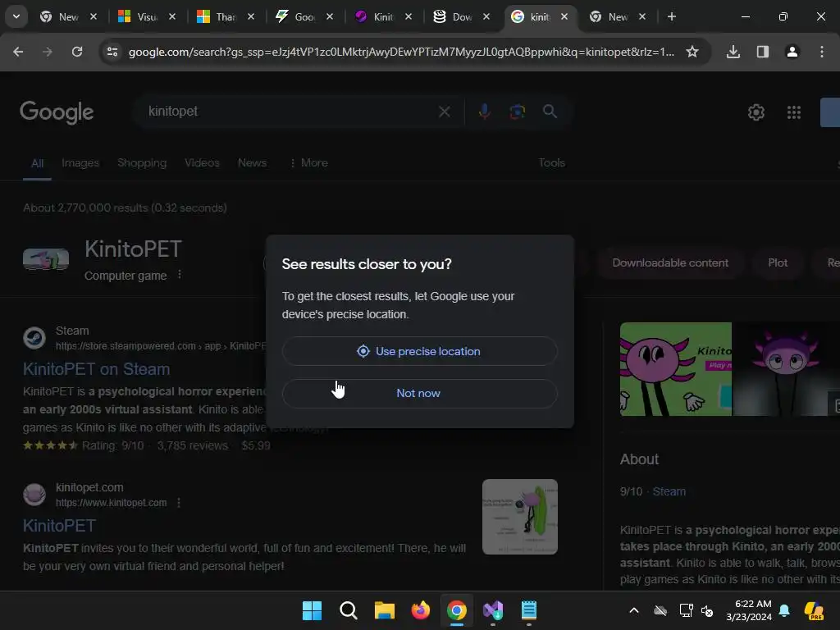This screenshot has height=630, width=840.
Task: Open options for kinitopet.com result
Action: click(178, 503)
